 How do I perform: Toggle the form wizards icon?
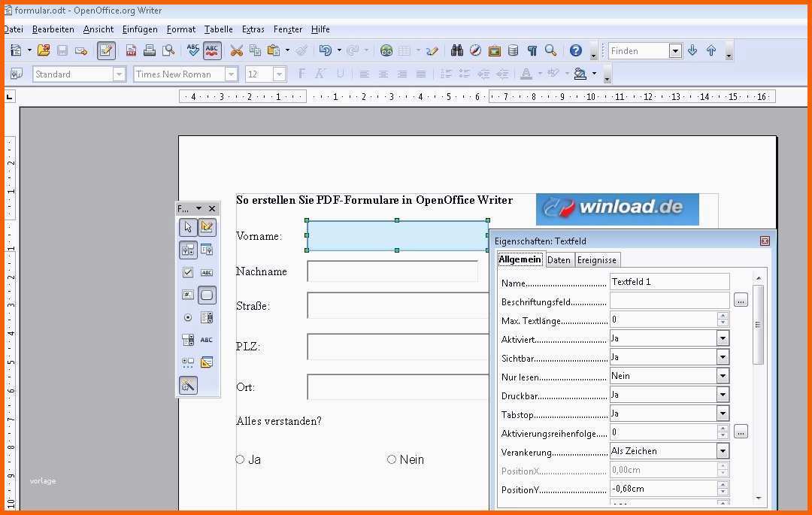pos(188,385)
